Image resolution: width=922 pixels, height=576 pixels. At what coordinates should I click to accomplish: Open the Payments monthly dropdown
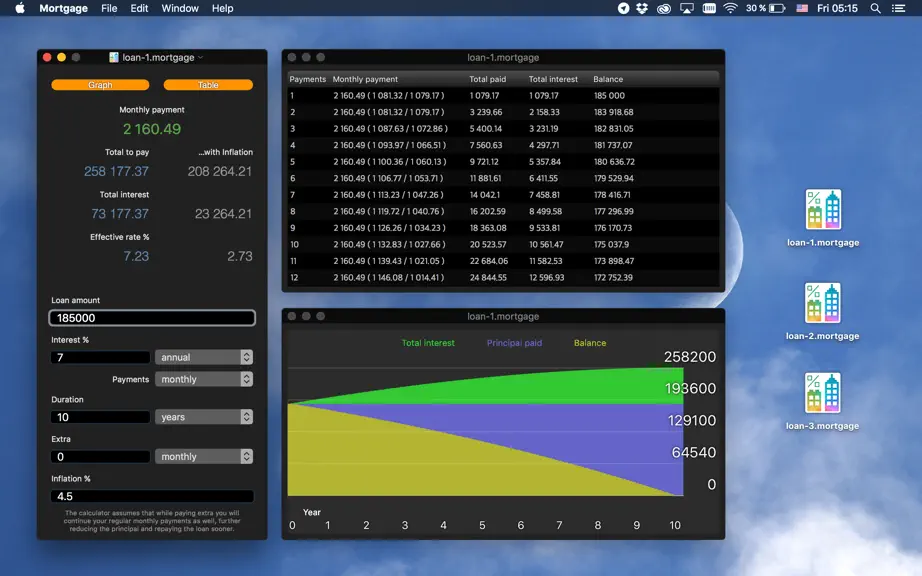204,379
